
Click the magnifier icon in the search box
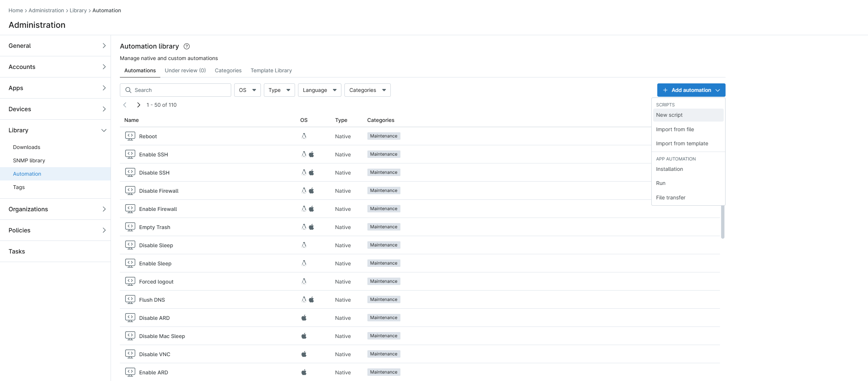(128, 90)
